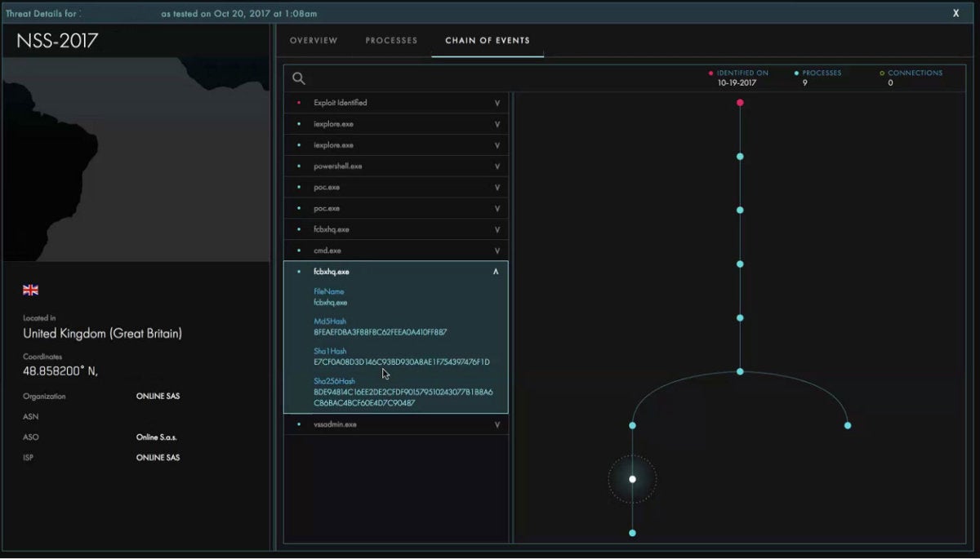Click the Sha256Hash field label
Viewport: 980px width, 559px height.
[x=334, y=381]
